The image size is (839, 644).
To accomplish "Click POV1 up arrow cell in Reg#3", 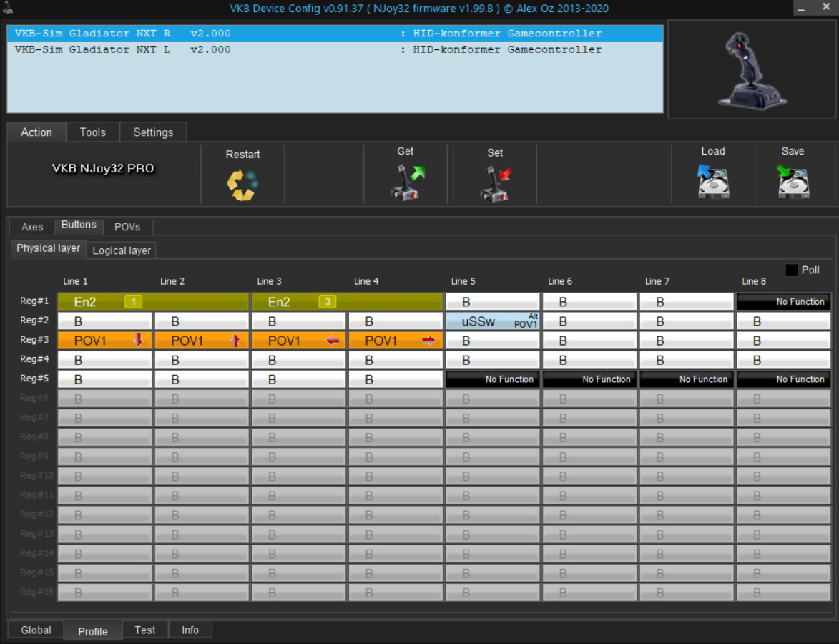I will coord(202,341).
